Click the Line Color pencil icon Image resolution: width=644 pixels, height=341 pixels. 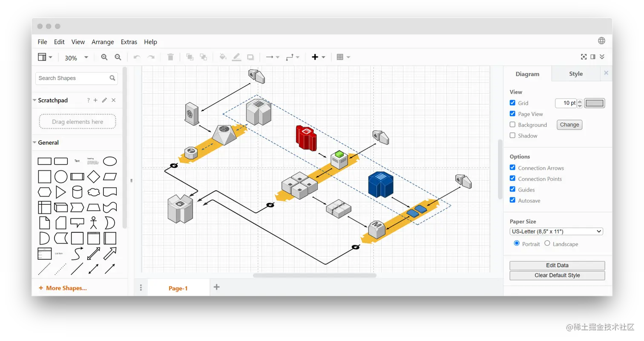click(x=236, y=57)
